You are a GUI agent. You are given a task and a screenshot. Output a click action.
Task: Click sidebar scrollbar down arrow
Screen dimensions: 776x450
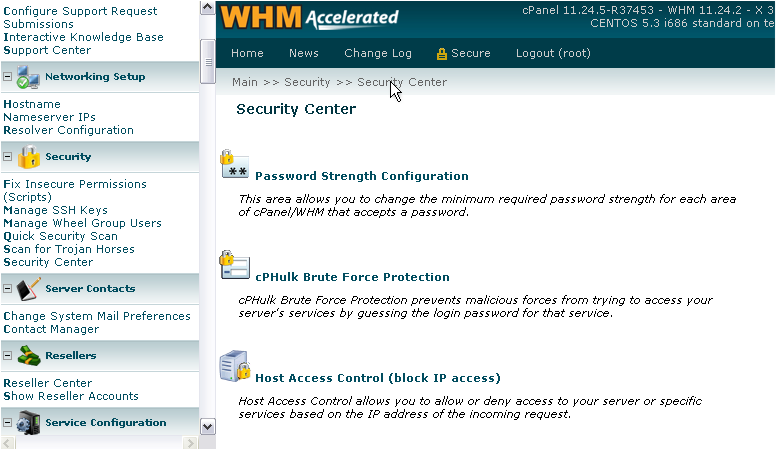[208, 427]
